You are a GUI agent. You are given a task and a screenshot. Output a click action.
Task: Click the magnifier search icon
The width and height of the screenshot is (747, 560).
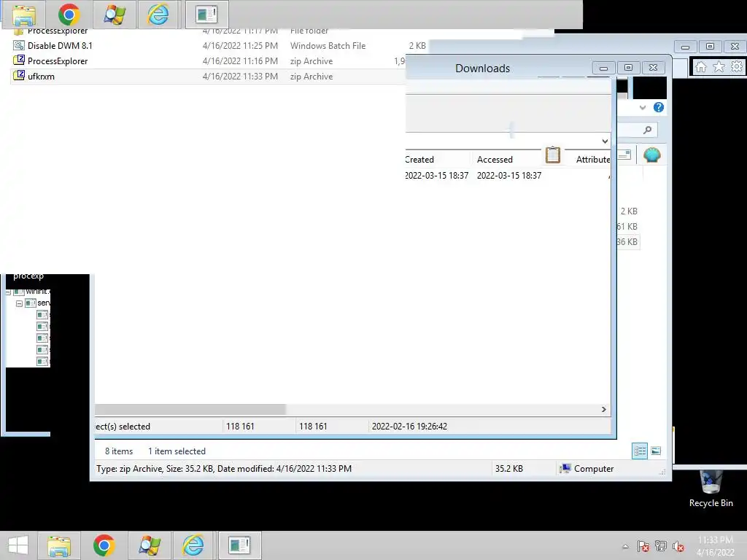click(x=647, y=130)
